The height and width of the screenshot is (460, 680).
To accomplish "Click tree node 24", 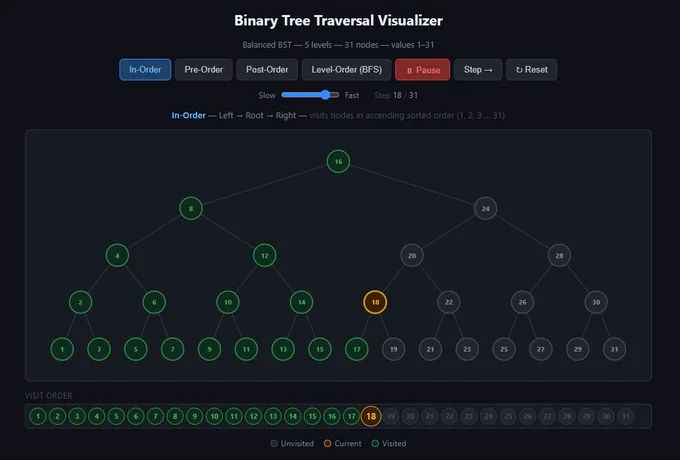I will tap(486, 209).
